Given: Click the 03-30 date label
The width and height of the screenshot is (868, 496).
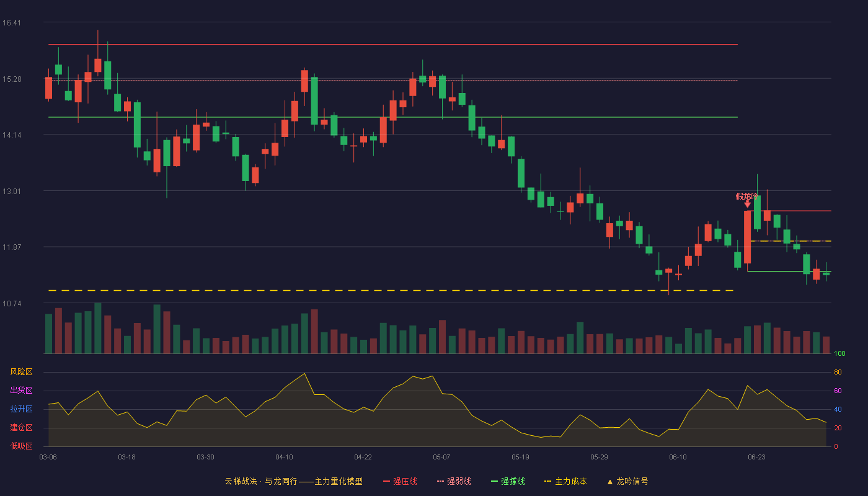Looking at the screenshot, I should coord(205,457).
